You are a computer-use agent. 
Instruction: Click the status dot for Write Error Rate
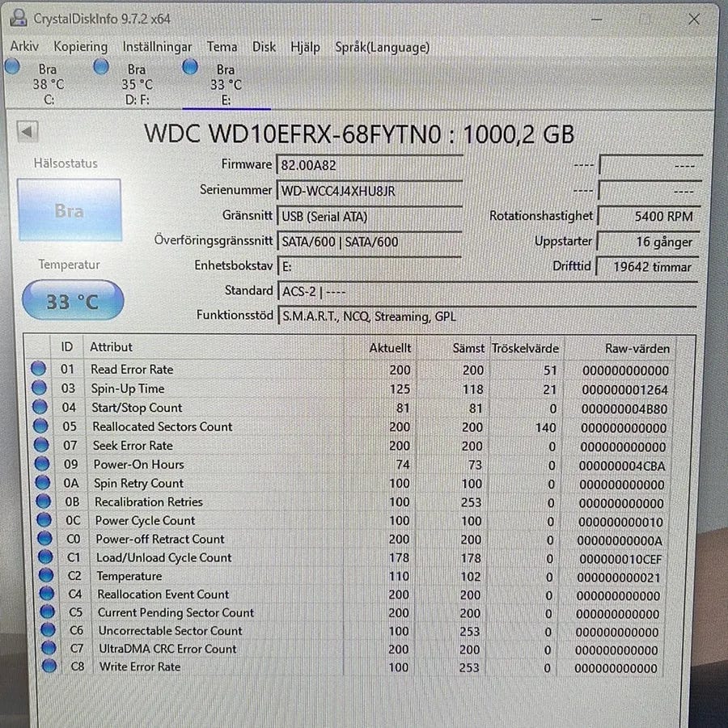click(49, 666)
